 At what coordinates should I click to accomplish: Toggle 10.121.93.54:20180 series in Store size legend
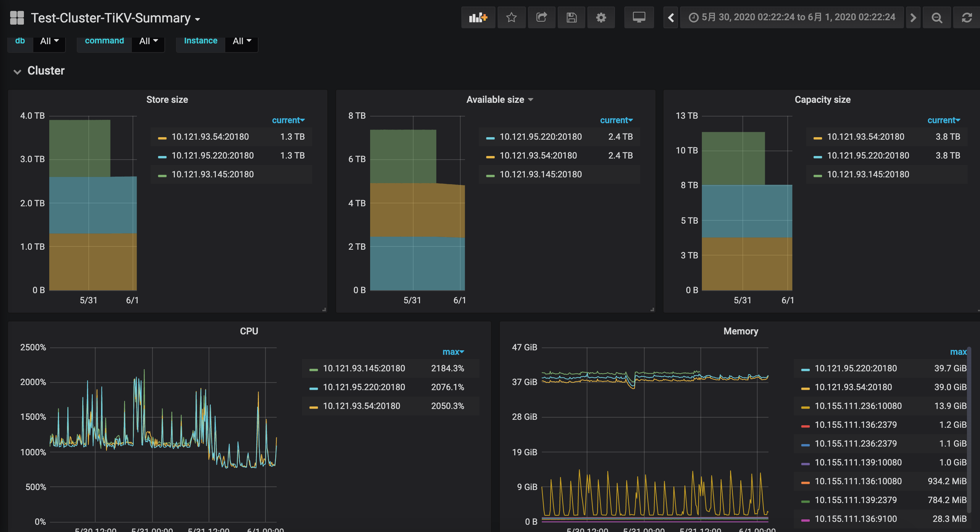click(210, 137)
